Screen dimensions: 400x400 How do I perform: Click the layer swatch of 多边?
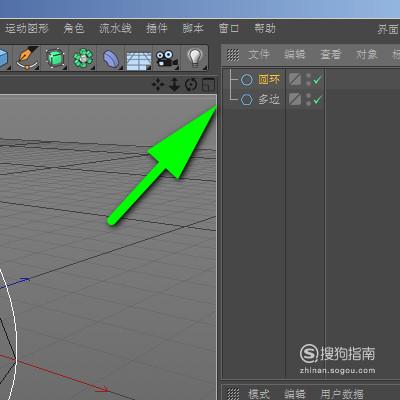coord(295,99)
